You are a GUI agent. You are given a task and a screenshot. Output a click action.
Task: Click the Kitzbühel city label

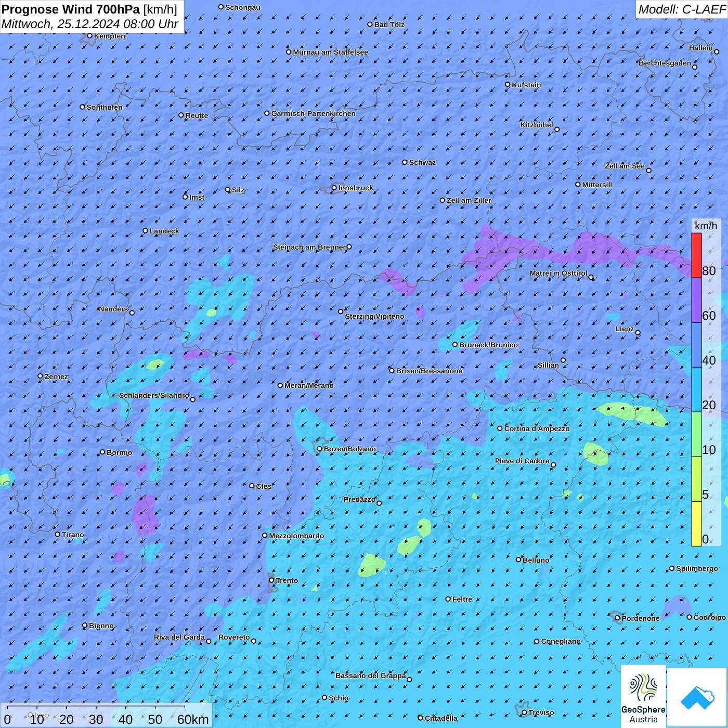pos(537,125)
